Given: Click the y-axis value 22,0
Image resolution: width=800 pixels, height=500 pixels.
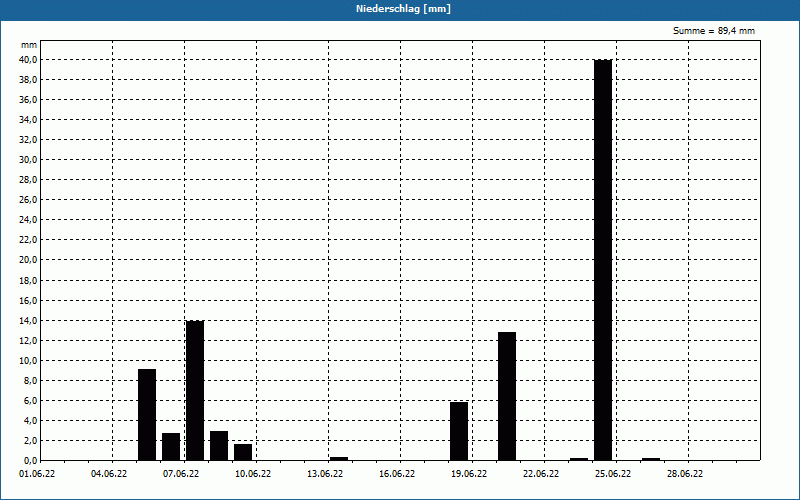Looking at the screenshot, I should pos(29,240).
